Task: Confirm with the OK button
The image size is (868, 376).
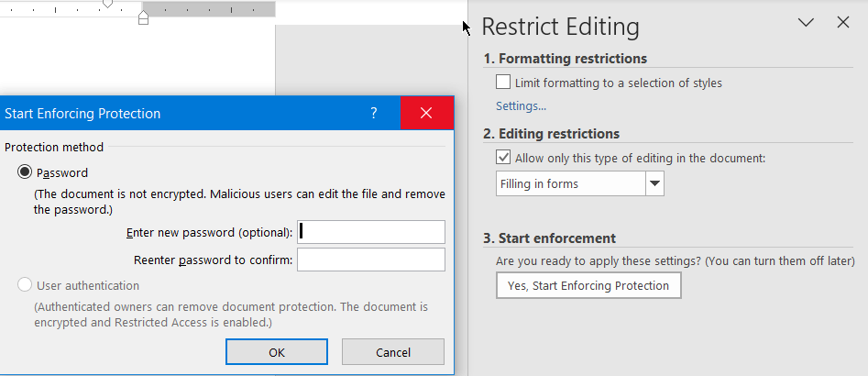Action: (x=277, y=352)
